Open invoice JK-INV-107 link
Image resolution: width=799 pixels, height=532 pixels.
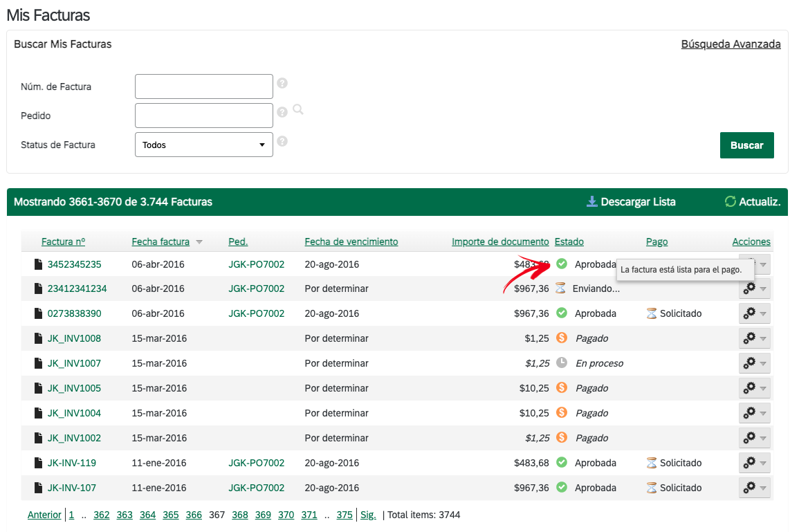[72, 488]
